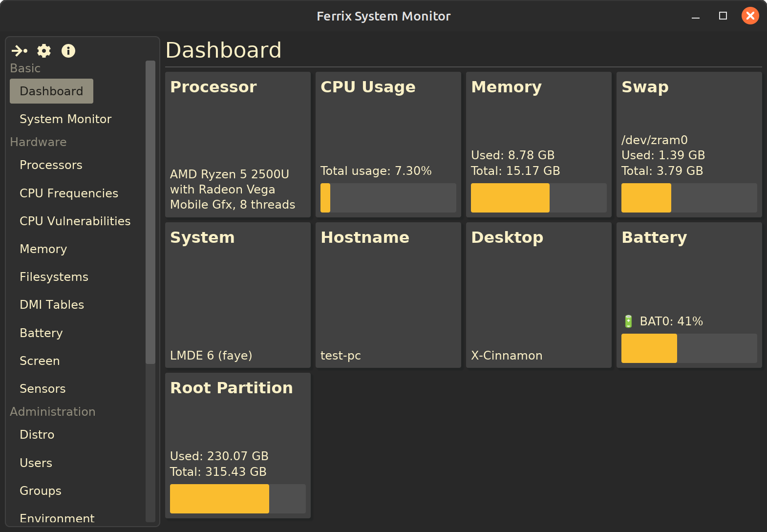Click the Root Partition usage bar
The image size is (767, 532).
tap(237, 499)
